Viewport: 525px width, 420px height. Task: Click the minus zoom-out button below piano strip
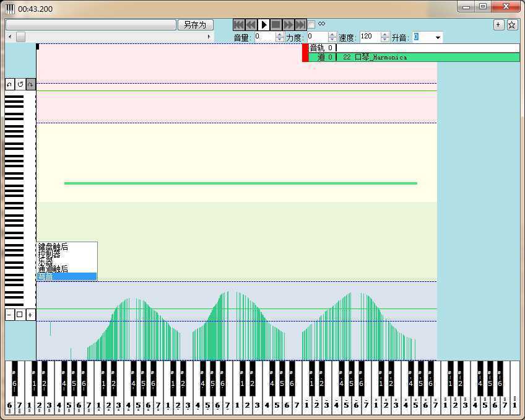[x=9, y=315]
